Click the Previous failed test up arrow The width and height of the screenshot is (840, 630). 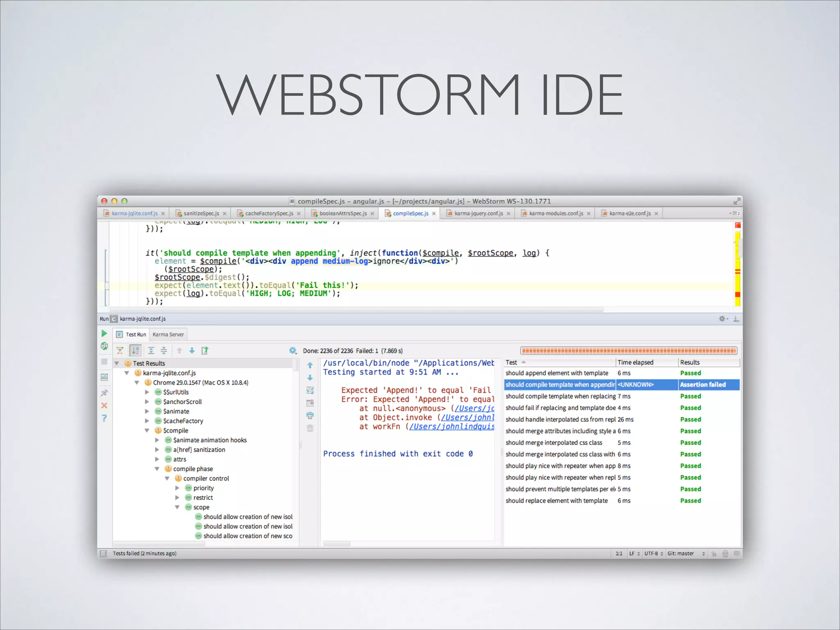(x=179, y=350)
